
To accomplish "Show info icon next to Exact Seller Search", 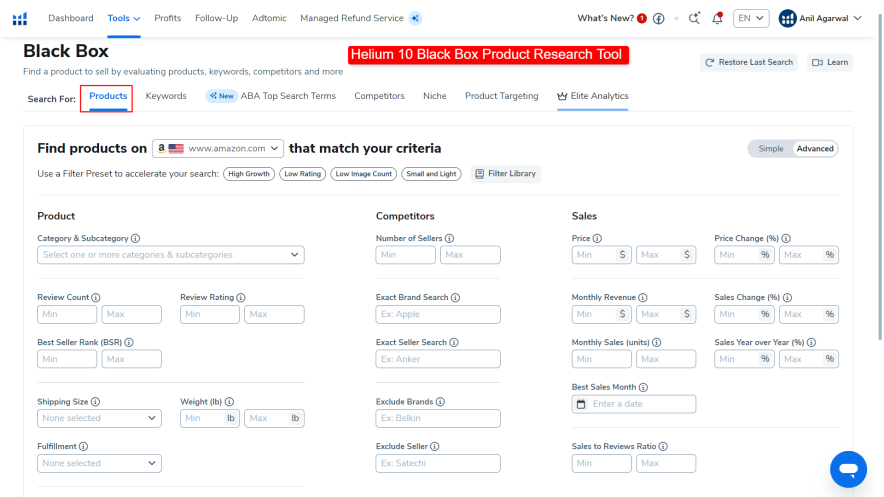I will click(454, 343).
